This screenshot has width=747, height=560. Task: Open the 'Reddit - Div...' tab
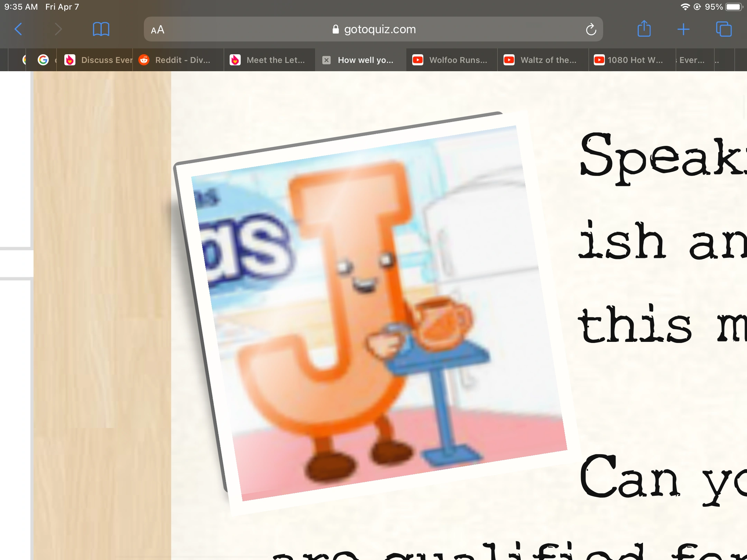[x=182, y=60]
